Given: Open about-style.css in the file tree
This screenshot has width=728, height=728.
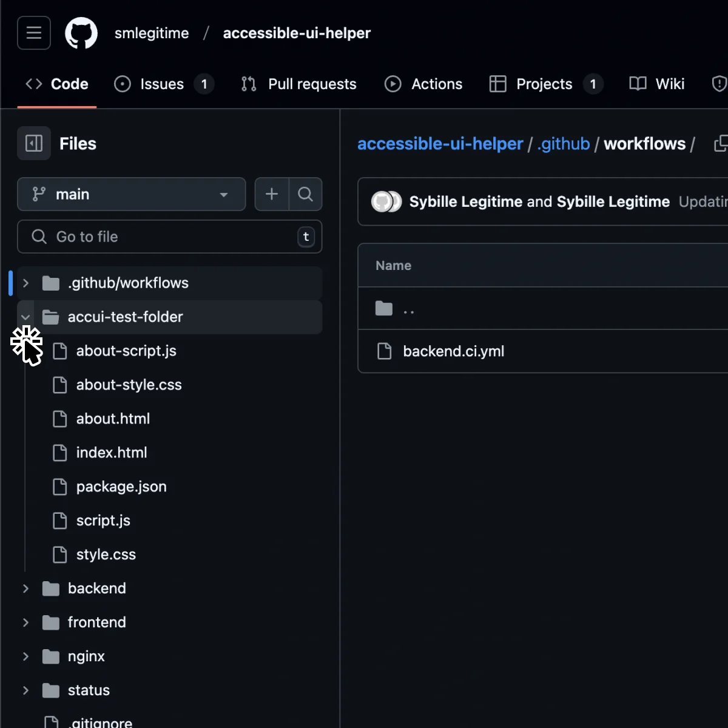Looking at the screenshot, I should 129,385.
